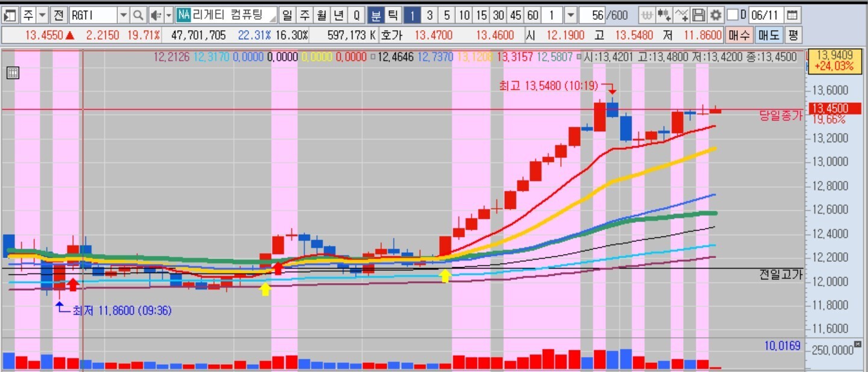Click the date field showing 06/11
This screenshot has height=372, width=868.
click(766, 14)
